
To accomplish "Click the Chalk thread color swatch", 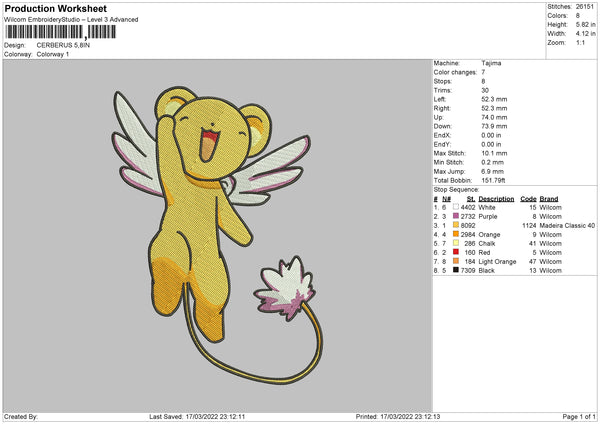I will pos(456,243).
